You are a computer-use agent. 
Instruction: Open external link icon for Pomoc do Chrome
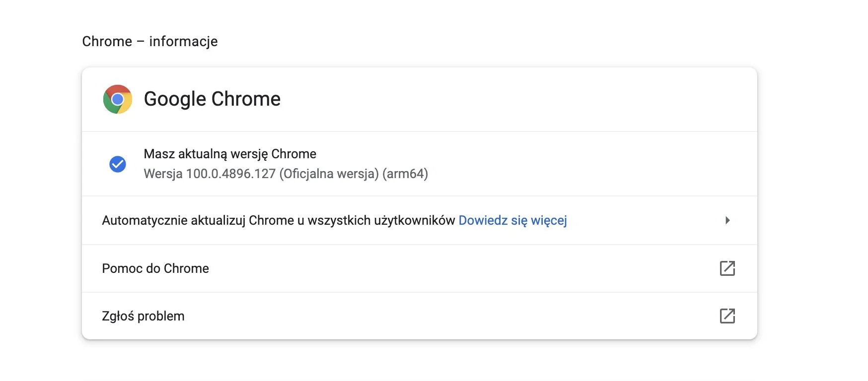click(727, 268)
